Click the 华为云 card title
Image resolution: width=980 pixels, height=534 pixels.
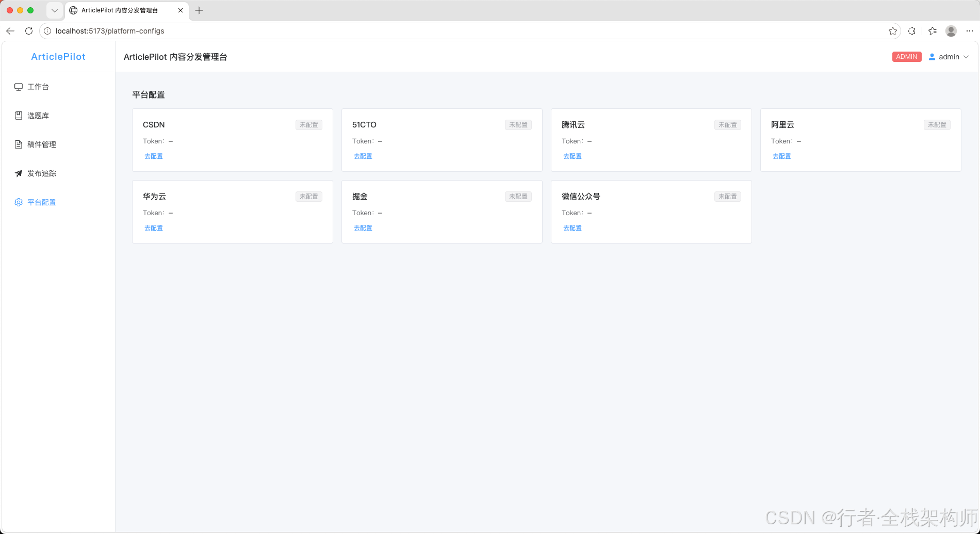pos(154,197)
